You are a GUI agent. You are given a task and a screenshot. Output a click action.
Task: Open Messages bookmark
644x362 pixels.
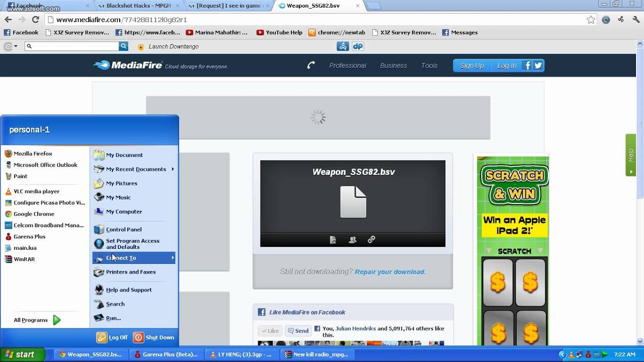tap(460, 32)
